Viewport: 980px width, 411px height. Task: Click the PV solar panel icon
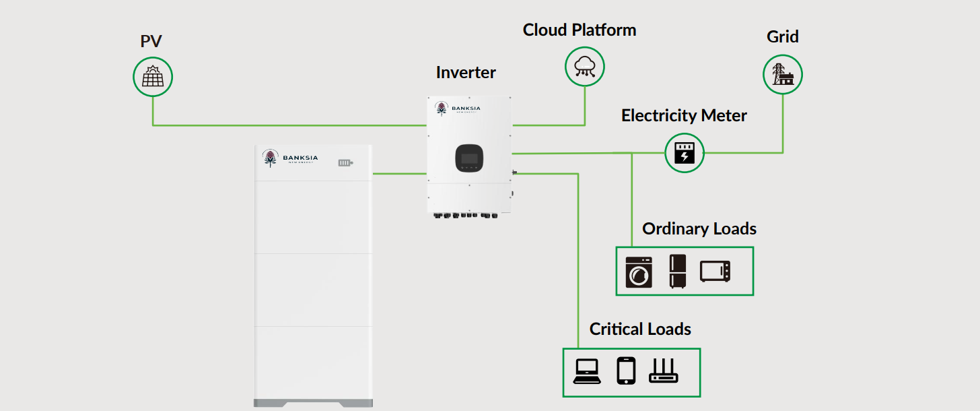tap(153, 77)
